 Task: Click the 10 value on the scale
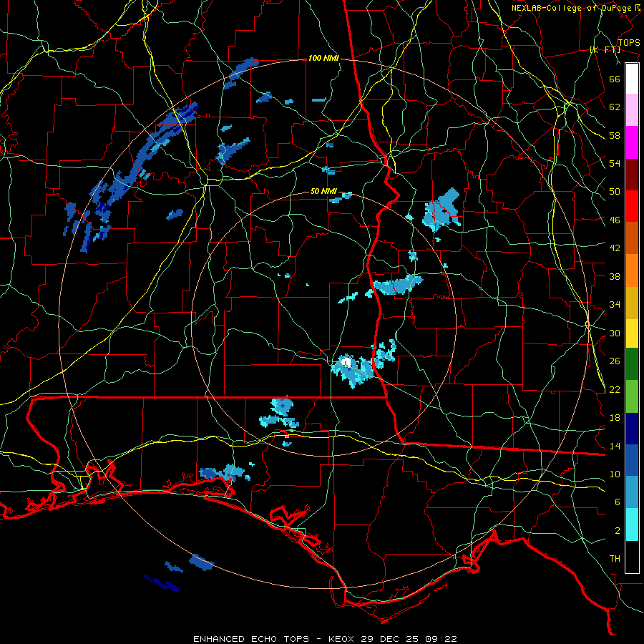point(615,474)
